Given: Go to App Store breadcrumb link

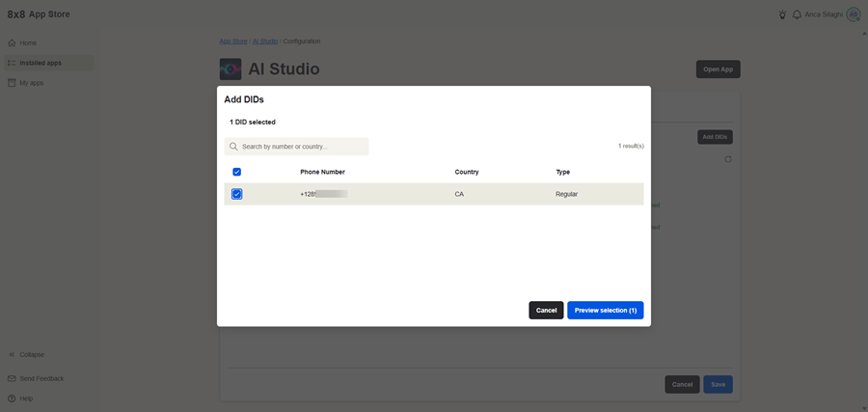Looking at the screenshot, I should coord(233,41).
